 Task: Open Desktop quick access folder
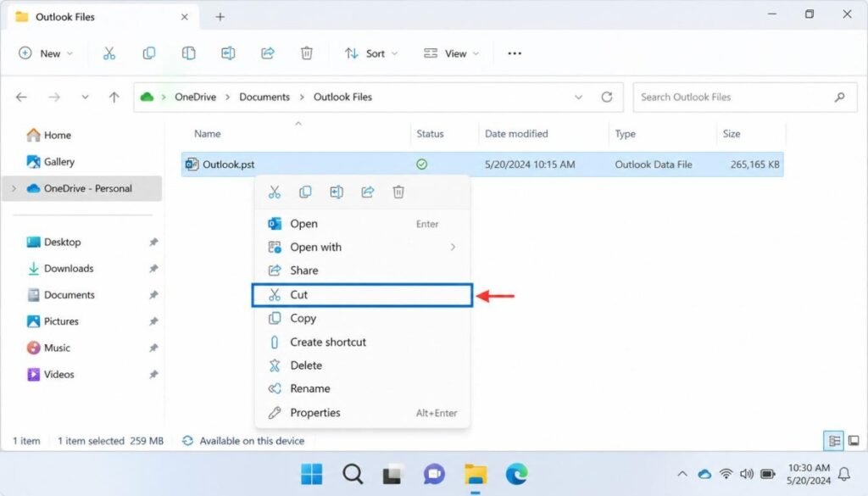coord(54,242)
